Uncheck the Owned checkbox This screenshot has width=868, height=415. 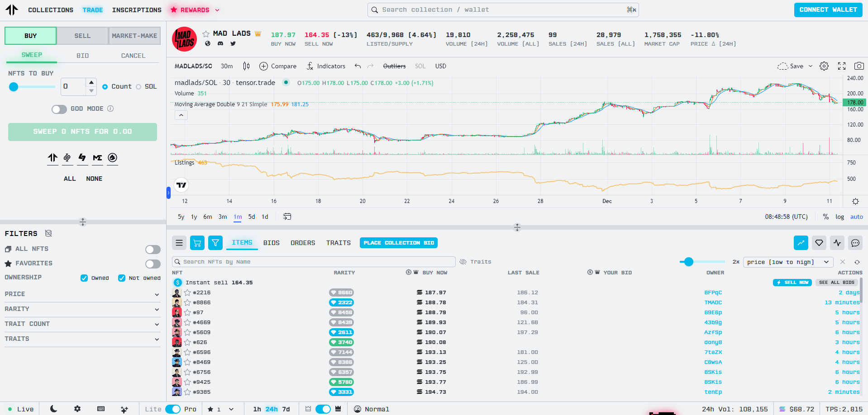pyautogui.click(x=84, y=278)
